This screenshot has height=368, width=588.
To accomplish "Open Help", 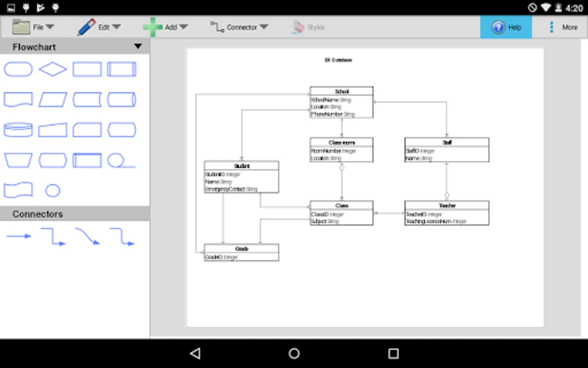I will tap(506, 27).
